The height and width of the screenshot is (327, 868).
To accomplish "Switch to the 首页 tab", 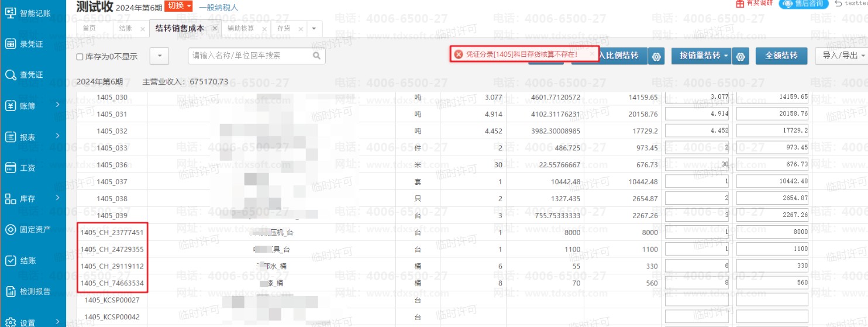I will tap(89, 28).
